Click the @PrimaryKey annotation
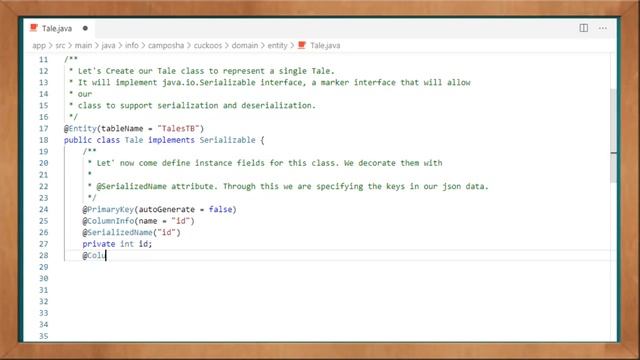640x360 pixels. pyautogui.click(x=108, y=209)
